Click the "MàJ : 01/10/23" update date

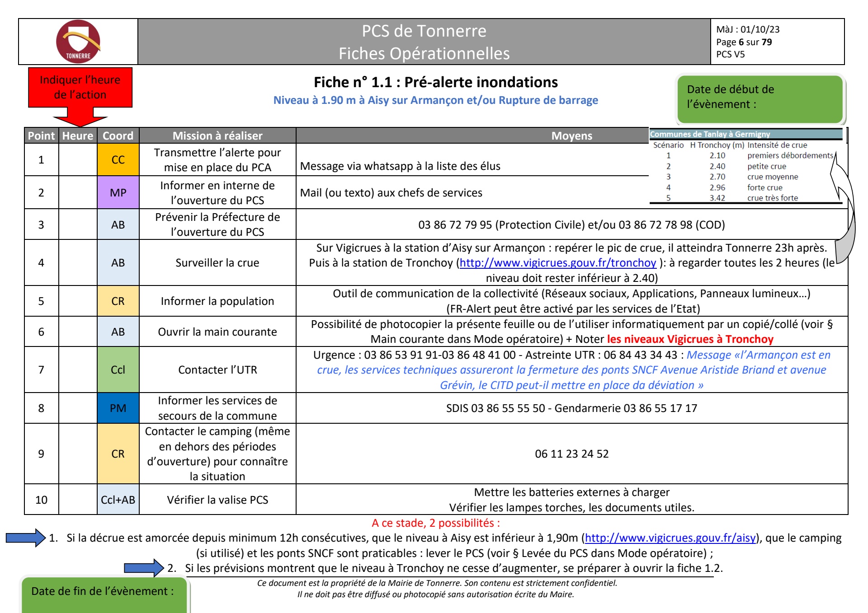(748, 29)
